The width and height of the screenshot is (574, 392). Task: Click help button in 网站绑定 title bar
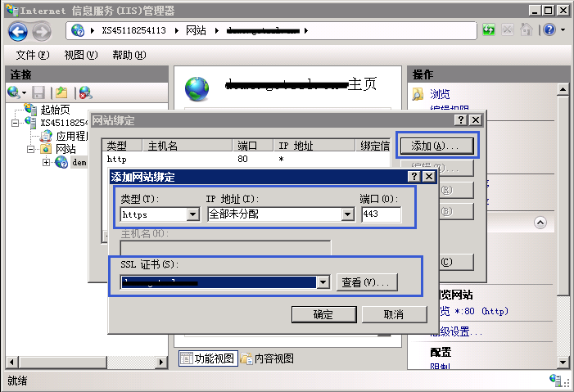(x=460, y=120)
